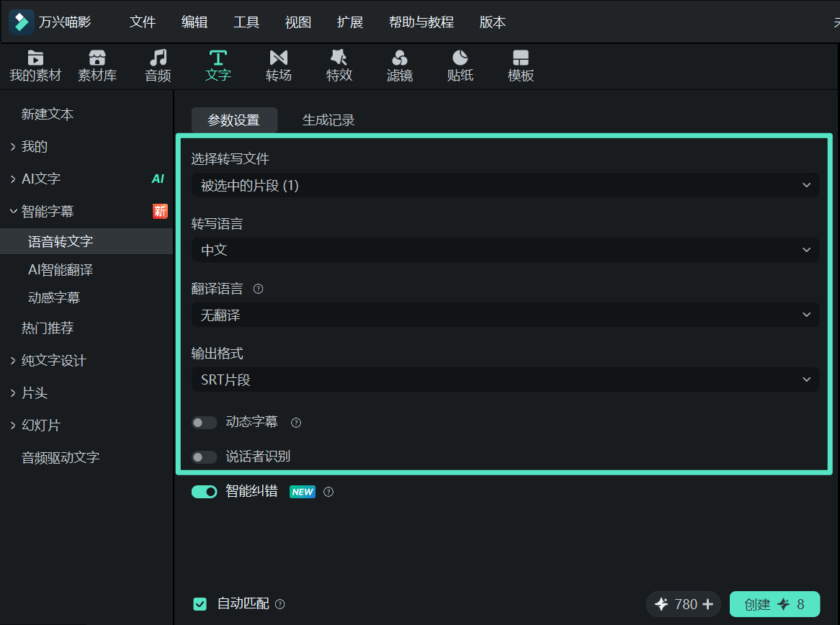Click the 万兴喵影 app logo icon
The height and width of the screenshot is (625, 840).
click(22, 22)
